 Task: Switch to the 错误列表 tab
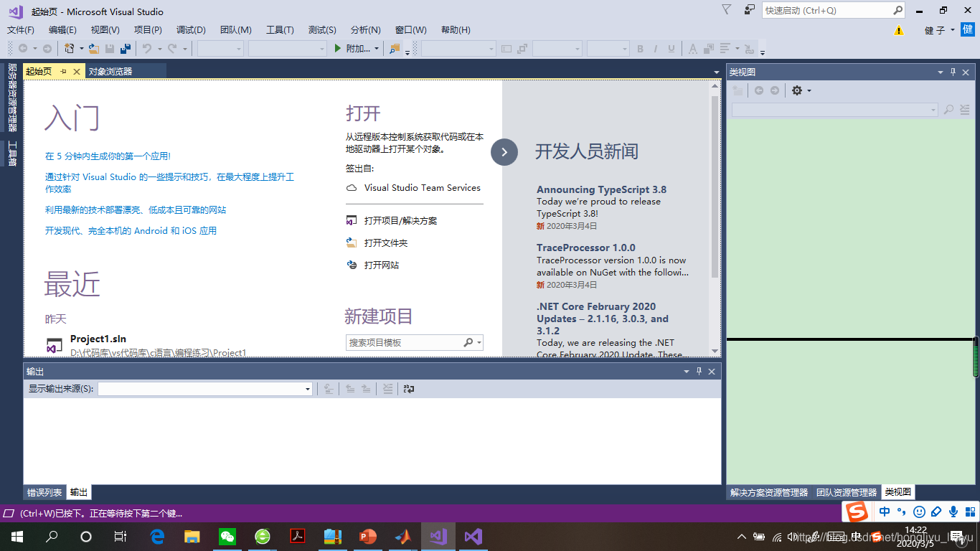point(44,493)
